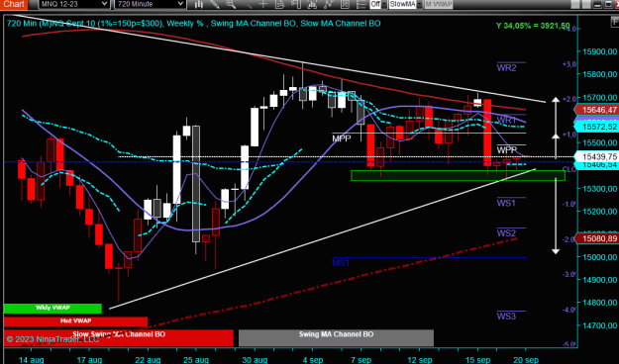619x364 pixels.
Task: Open the strategies line-graph icon
Action: (328, 4)
